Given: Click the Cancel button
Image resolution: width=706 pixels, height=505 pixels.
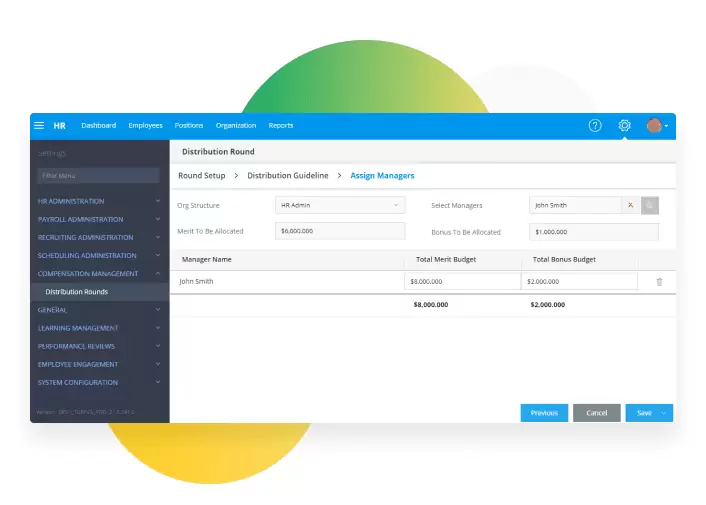Looking at the screenshot, I should click(597, 413).
